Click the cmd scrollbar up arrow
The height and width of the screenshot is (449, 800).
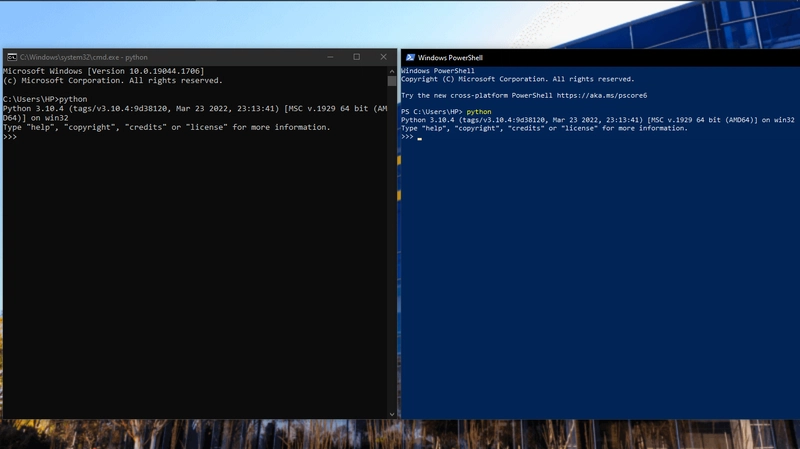coord(392,70)
